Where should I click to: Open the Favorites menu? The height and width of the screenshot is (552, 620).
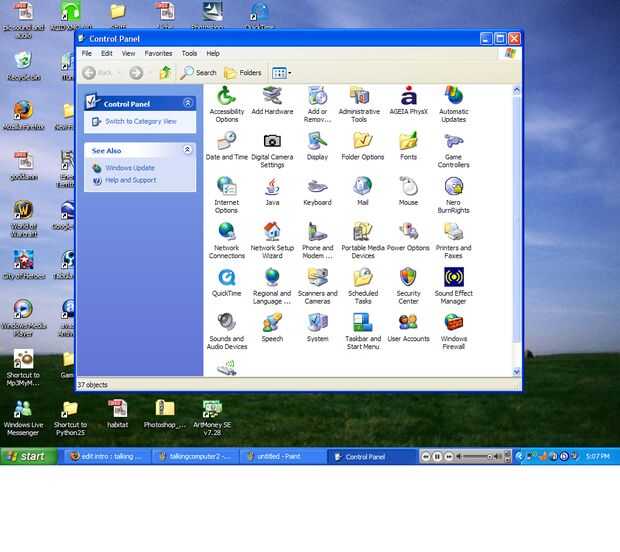158,53
